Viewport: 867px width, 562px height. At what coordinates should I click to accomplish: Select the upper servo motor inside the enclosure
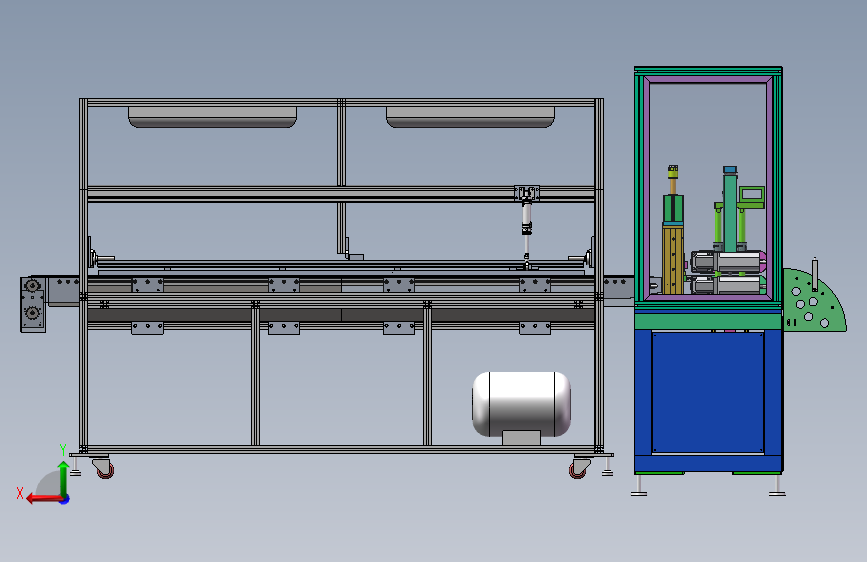tap(727, 261)
